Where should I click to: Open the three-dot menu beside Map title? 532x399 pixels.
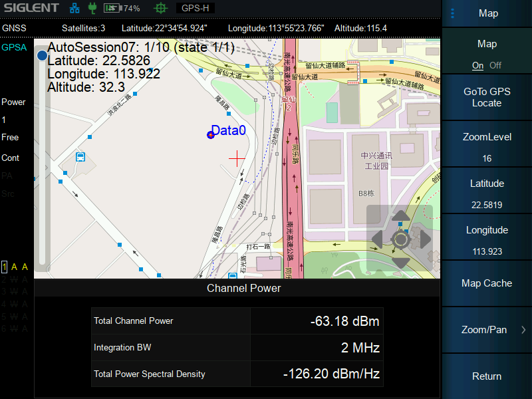(453, 13)
